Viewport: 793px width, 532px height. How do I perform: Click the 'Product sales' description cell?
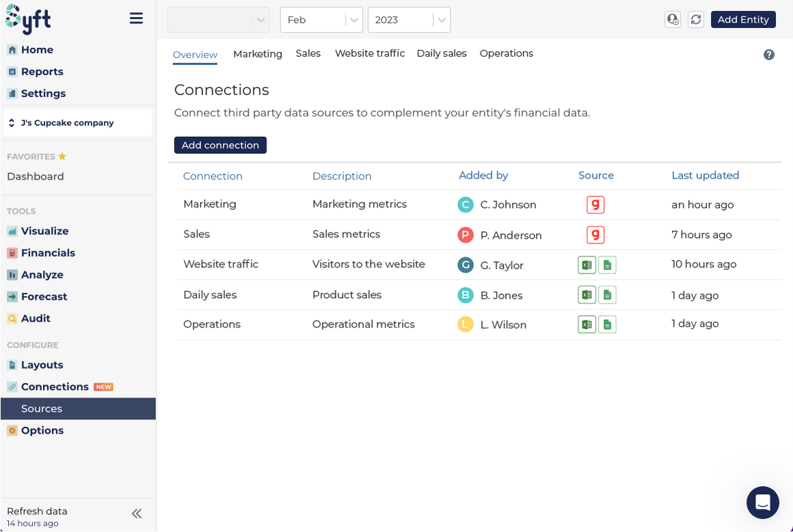[347, 295]
